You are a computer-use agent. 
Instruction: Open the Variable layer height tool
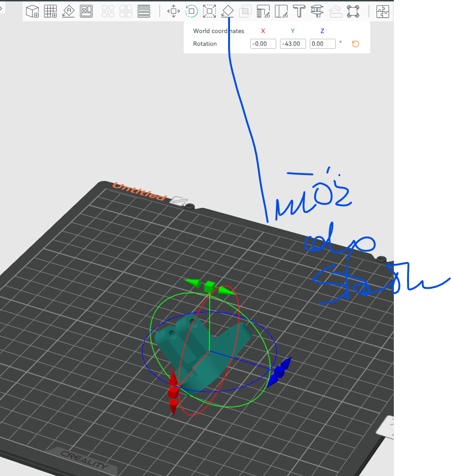[x=144, y=11]
